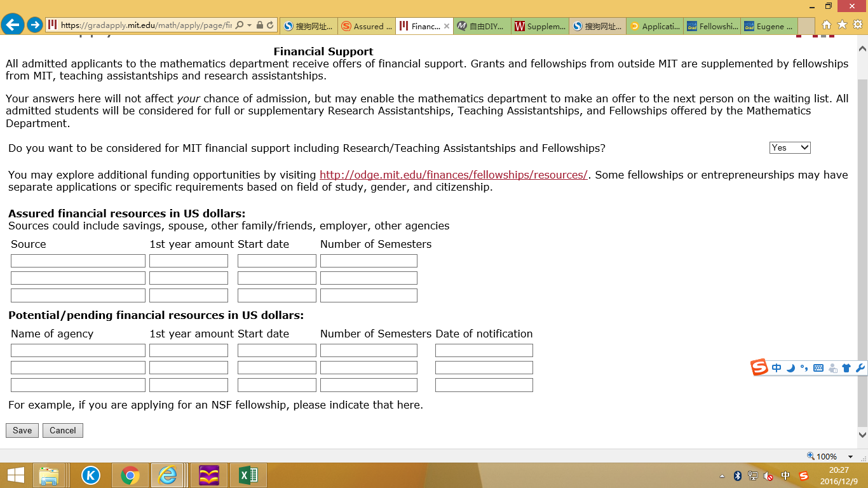Click the Sogou icon in system tray
Image resolution: width=868 pixels, height=488 pixels.
point(803,475)
